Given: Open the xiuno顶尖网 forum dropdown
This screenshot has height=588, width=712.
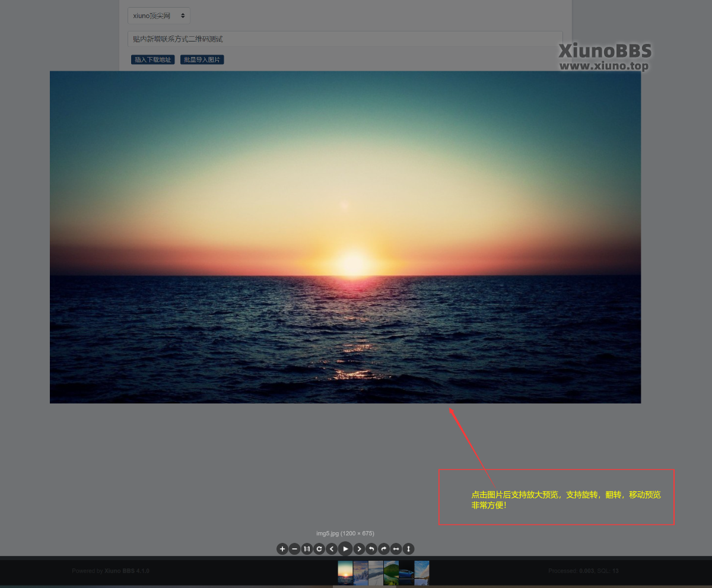Looking at the screenshot, I should pyautogui.click(x=159, y=16).
